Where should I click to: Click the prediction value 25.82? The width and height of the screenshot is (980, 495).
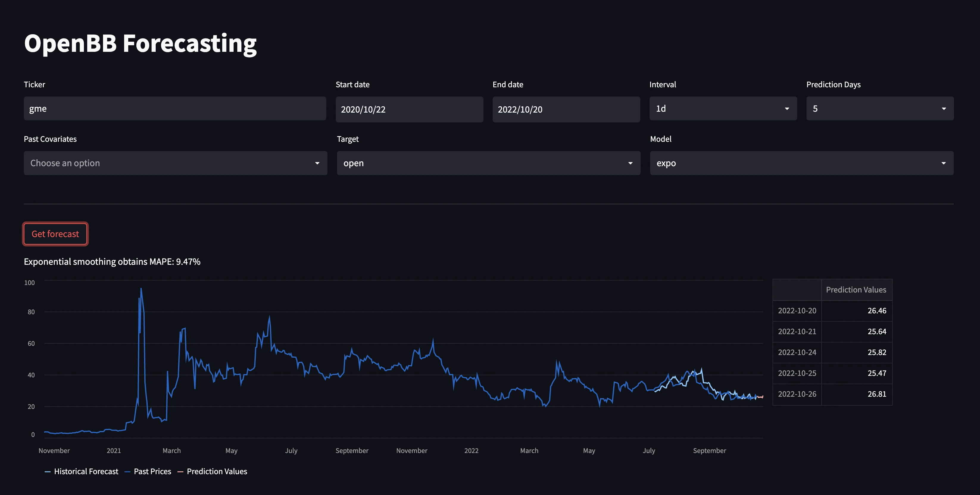click(x=877, y=352)
